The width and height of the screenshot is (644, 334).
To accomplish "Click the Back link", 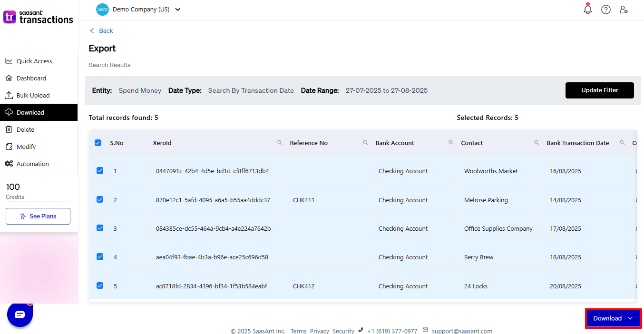I will pyautogui.click(x=101, y=31).
